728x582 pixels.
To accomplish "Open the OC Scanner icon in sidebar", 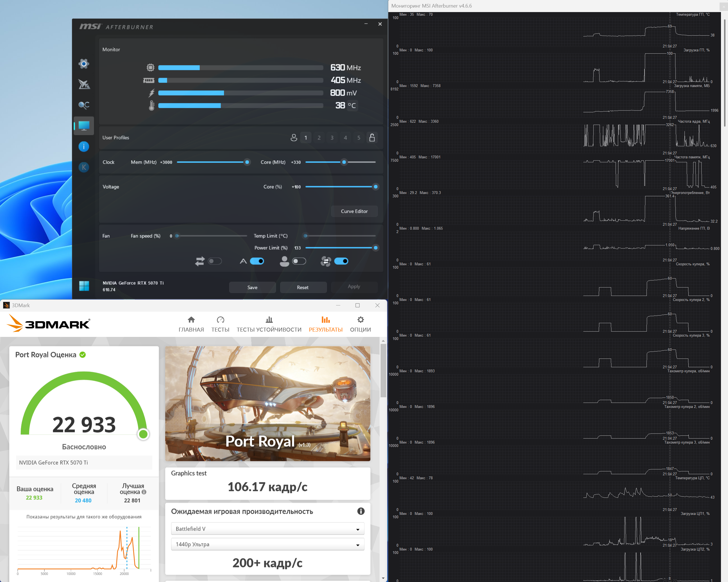I will [x=84, y=105].
